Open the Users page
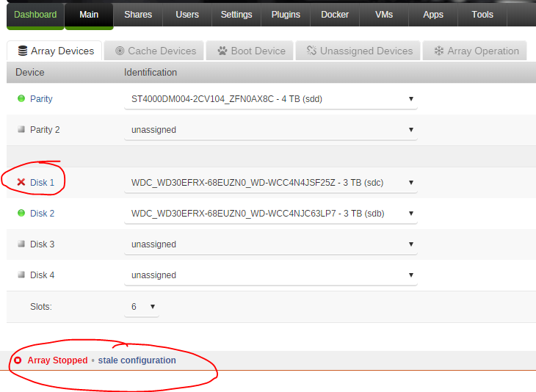 coord(187,15)
